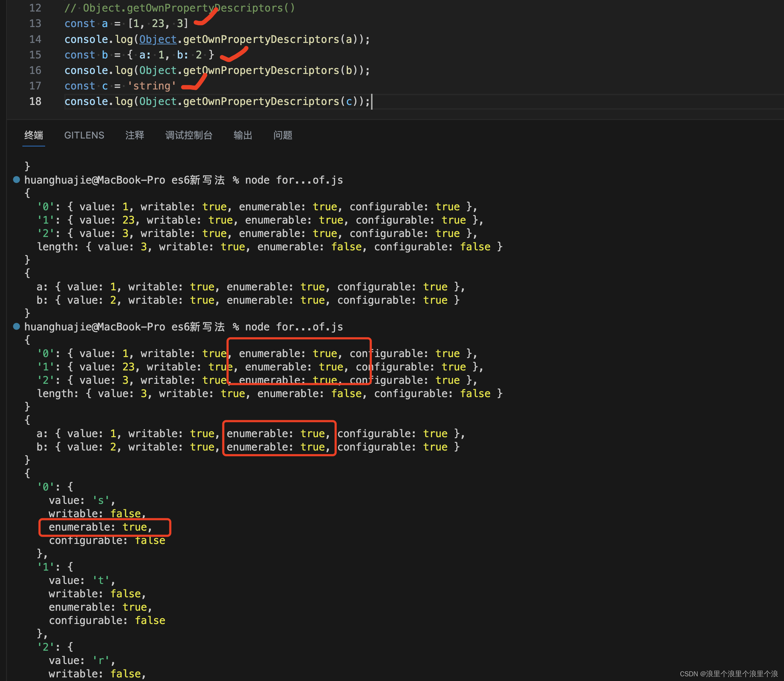Click the first 'node for...of.js' command text
784x681 pixels.
tap(294, 180)
